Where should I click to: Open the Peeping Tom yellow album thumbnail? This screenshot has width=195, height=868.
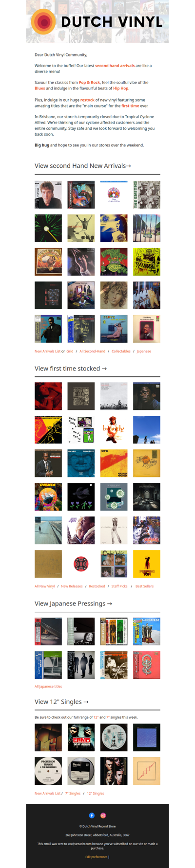coord(147,564)
